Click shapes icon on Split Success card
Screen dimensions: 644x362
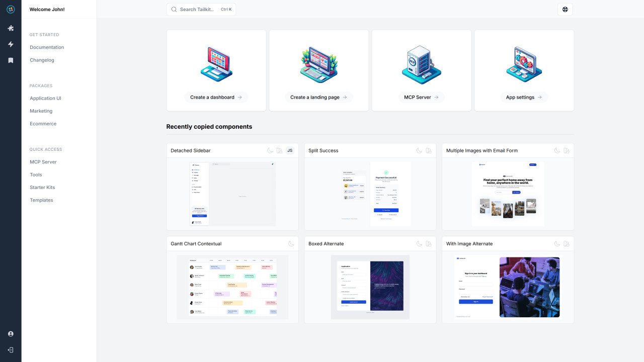tap(429, 150)
